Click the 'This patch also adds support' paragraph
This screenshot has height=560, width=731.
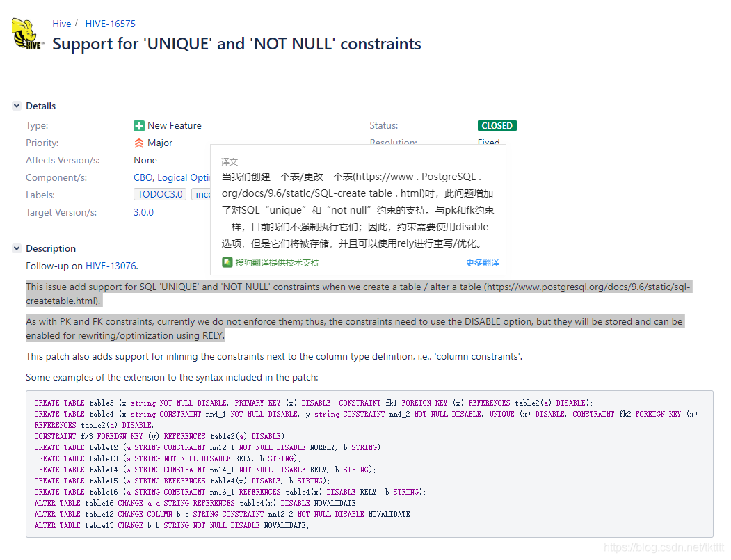[274, 357]
